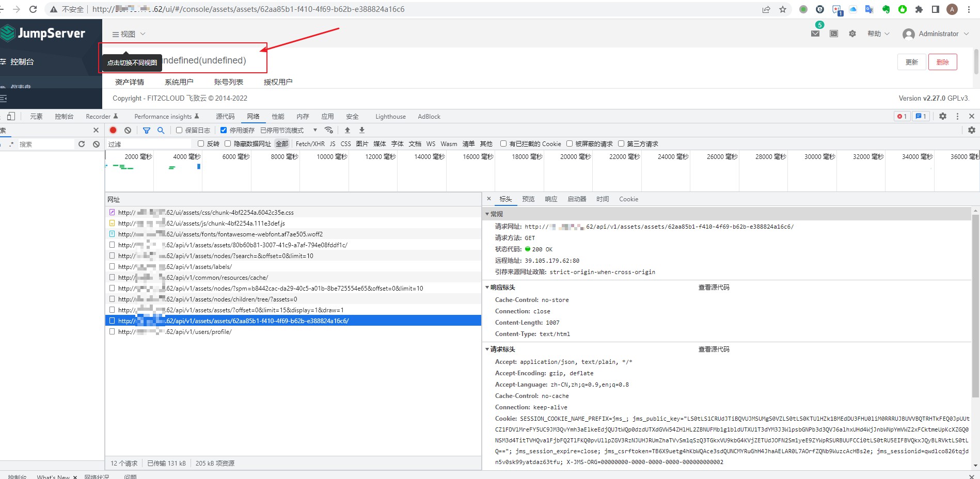Stop recording network log with red record icon
Screen dimensions: 980x479
pyautogui.click(x=113, y=130)
